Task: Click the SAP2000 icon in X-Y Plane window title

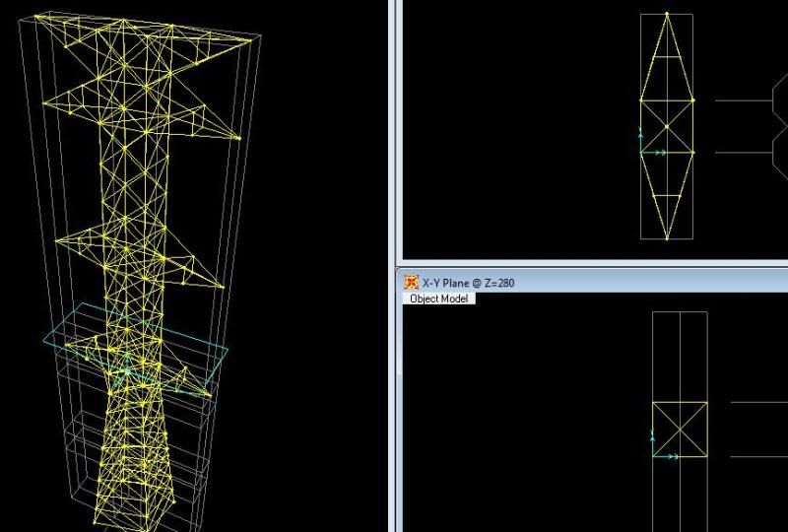Action: pyautogui.click(x=411, y=283)
